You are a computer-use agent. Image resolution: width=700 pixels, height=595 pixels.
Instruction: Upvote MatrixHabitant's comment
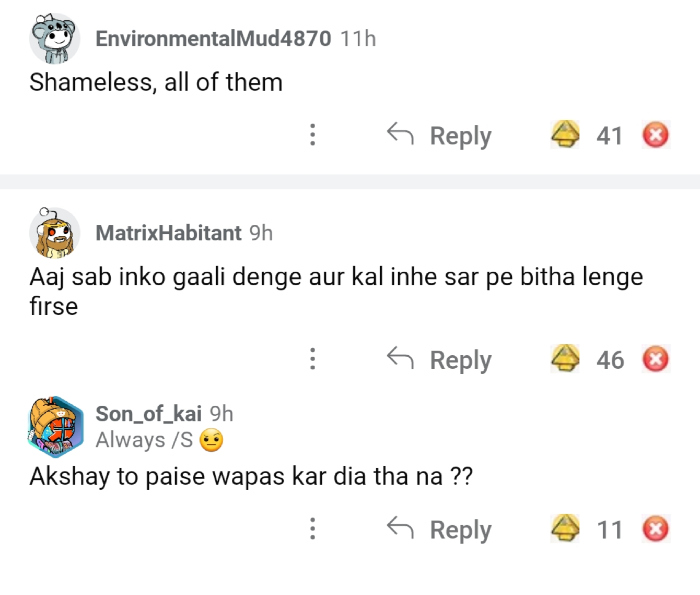pos(567,359)
